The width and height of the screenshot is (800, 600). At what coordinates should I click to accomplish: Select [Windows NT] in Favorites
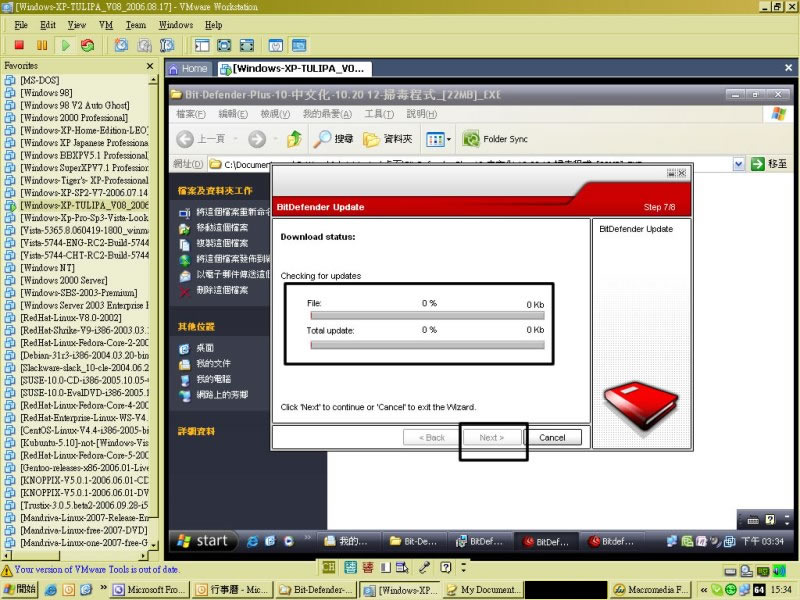pos(47,268)
